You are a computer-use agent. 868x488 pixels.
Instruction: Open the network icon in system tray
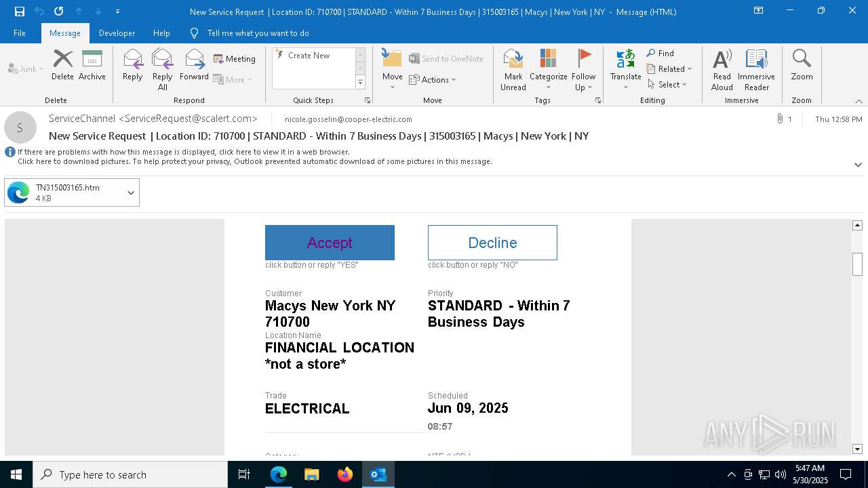point(764,474)
